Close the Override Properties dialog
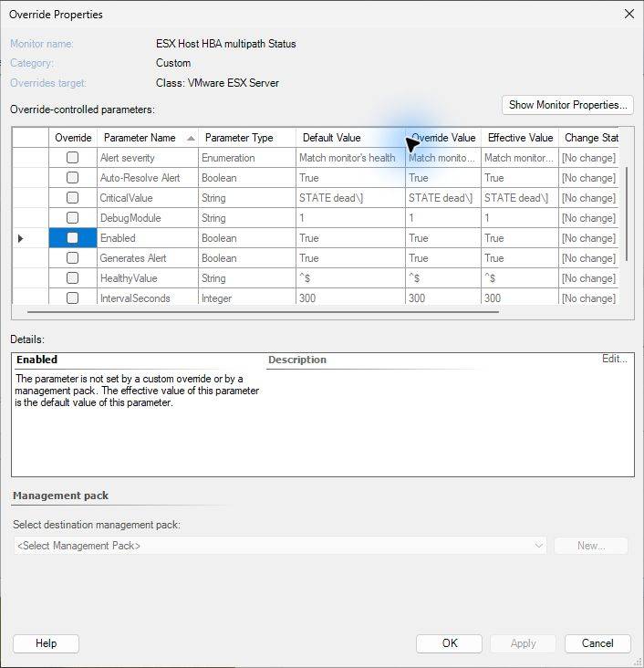The width and height of the screenshot is (644, 668). point(629,14)
